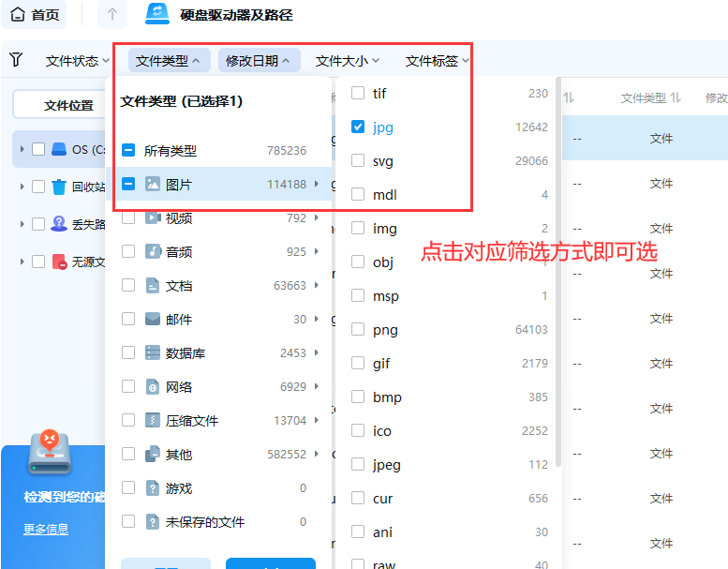Click the 游戏 category icon
The image size is (728, 569).
point(153,487)
